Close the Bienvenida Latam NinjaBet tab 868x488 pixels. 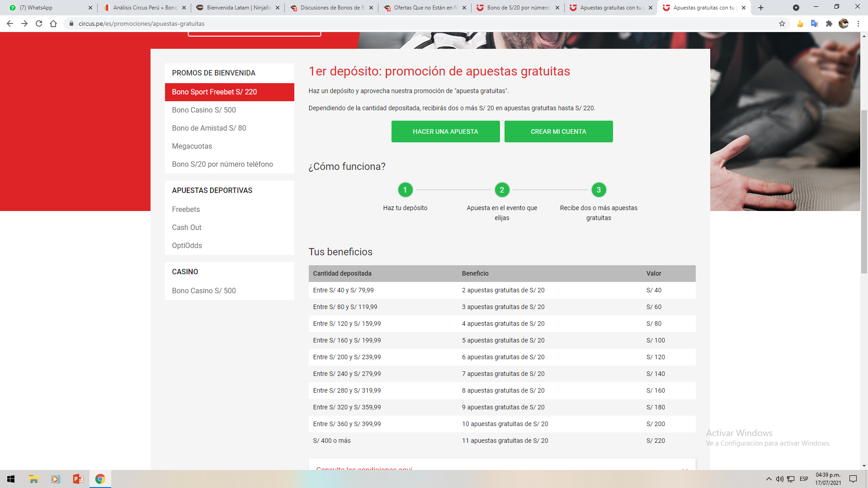(278, 8)
